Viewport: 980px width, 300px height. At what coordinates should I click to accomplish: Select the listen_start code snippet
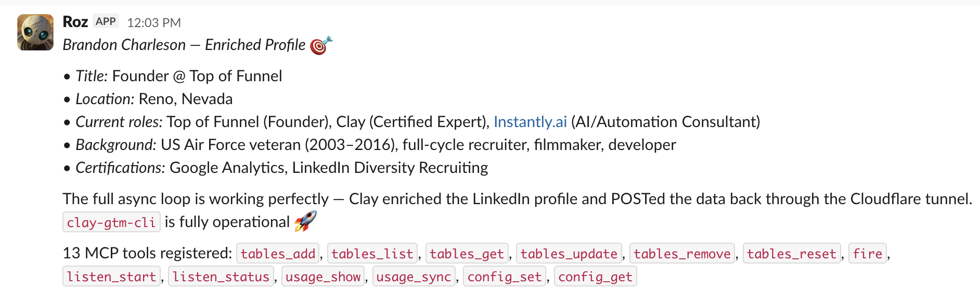tap(111, 277)
